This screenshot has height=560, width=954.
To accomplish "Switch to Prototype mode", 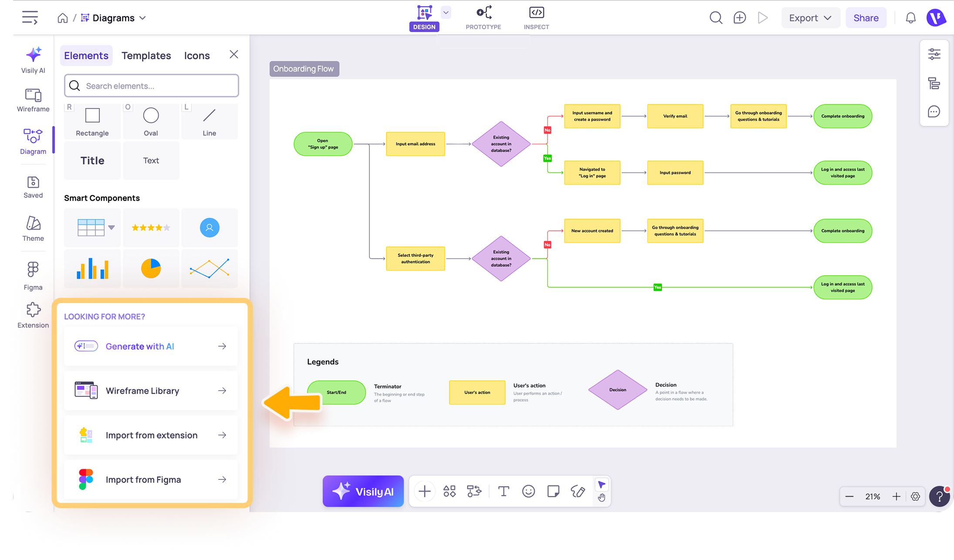I will 484,18.
